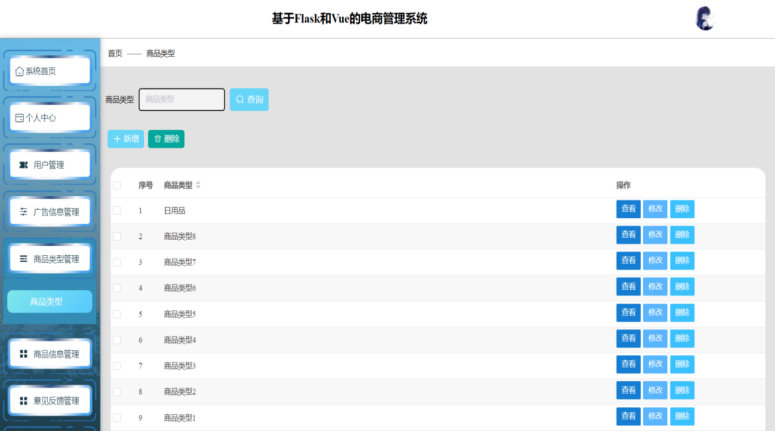Click 修改 for 商品类型5
Screen dimensions: 776x432
click(x=655, y=312)
